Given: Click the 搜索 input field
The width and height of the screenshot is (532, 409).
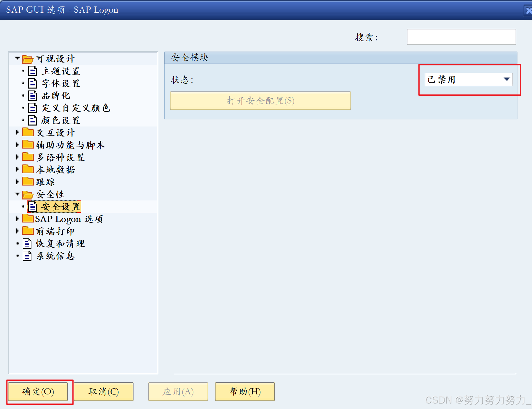Looking at the screenshot, I should [461, 37].
